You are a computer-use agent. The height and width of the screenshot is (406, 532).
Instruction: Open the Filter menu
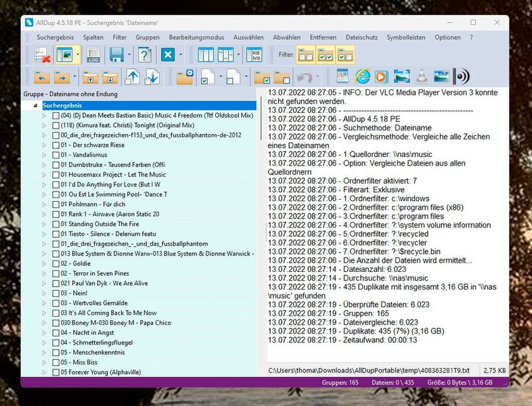coord(120,37)
